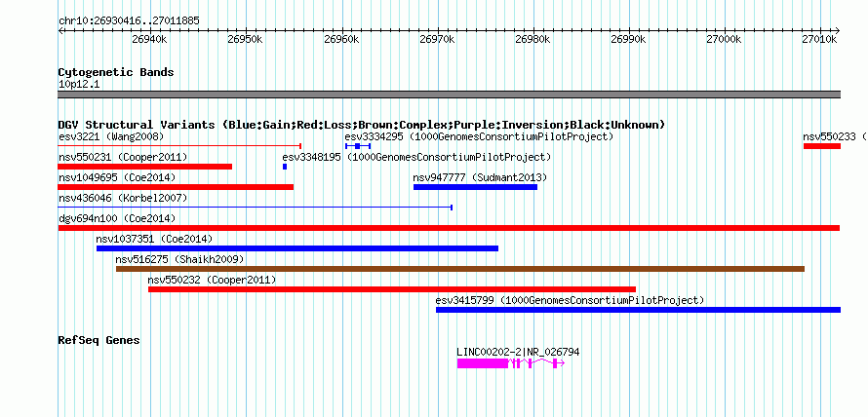Click the chr10:26930416..27011885 coordinates text
The image size is (868, 417).
point(129,21)
